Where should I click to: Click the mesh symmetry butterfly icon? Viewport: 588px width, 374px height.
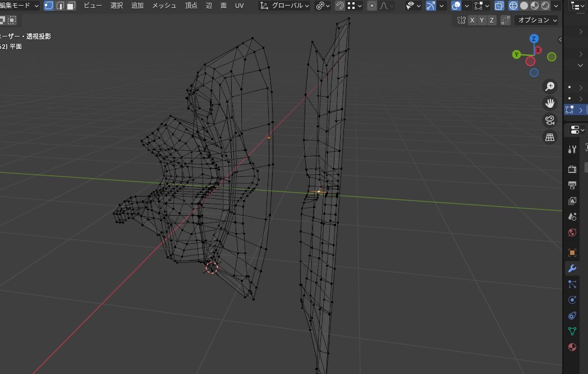461,20
